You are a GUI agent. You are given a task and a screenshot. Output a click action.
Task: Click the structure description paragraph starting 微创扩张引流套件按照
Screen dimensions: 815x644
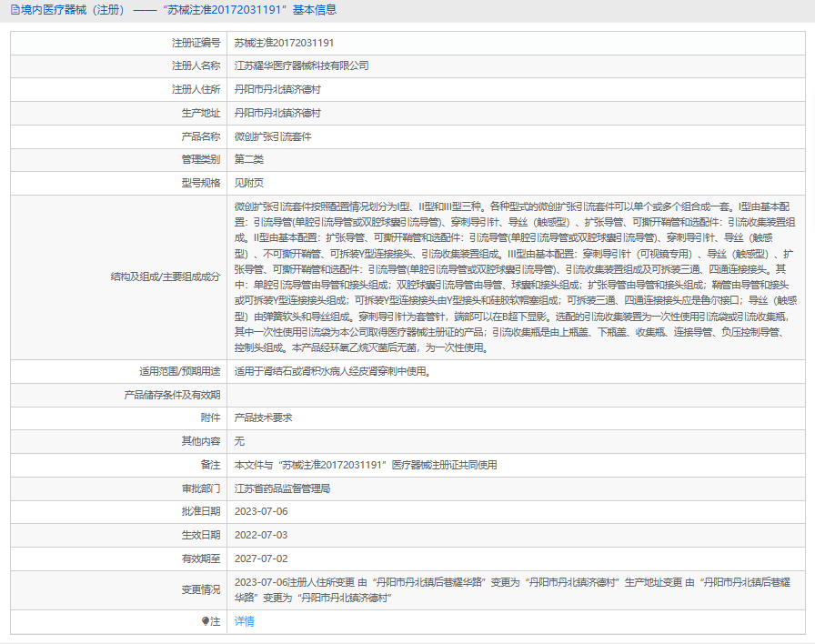tap(515, 277)
